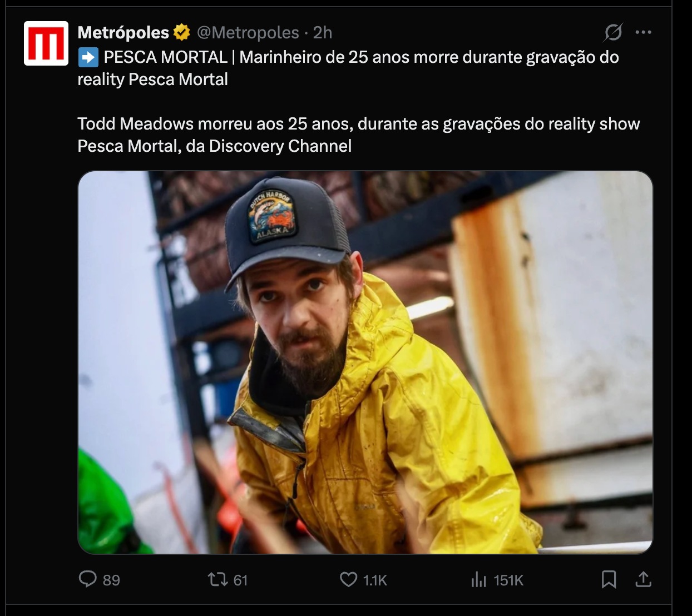Open the Metrópoles profile avatar
Image resolution: width=692 pixels, height=616 pixels.
46,43
